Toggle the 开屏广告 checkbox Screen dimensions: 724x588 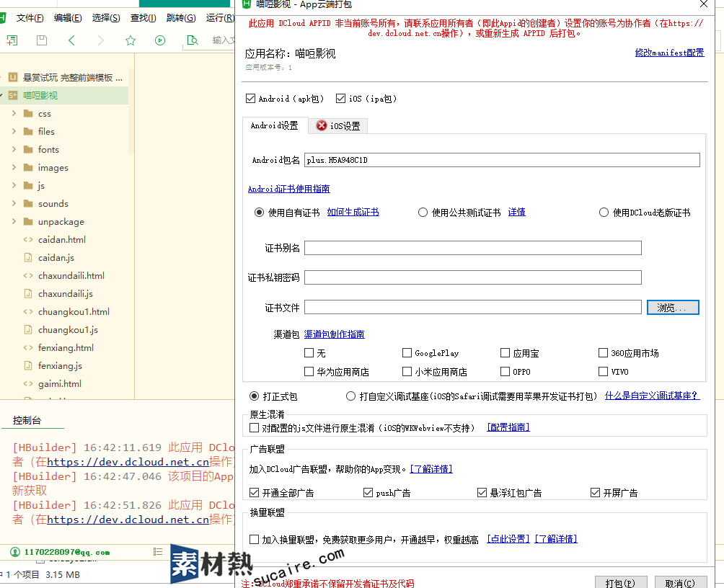595,493
